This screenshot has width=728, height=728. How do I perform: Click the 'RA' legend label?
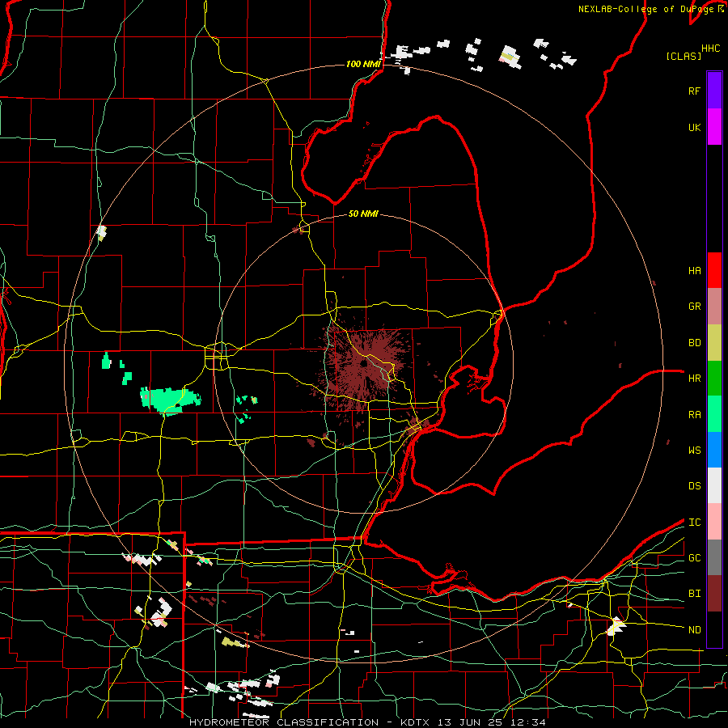tap(694, 415)
